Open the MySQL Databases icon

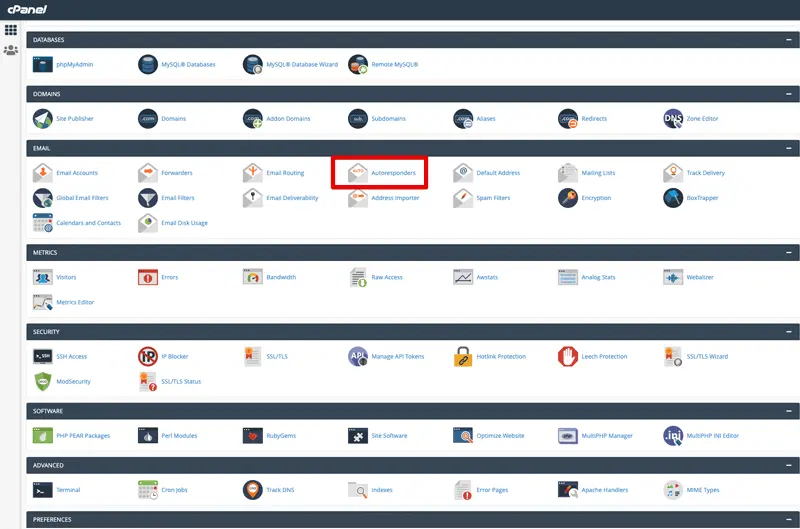(148, 64)
